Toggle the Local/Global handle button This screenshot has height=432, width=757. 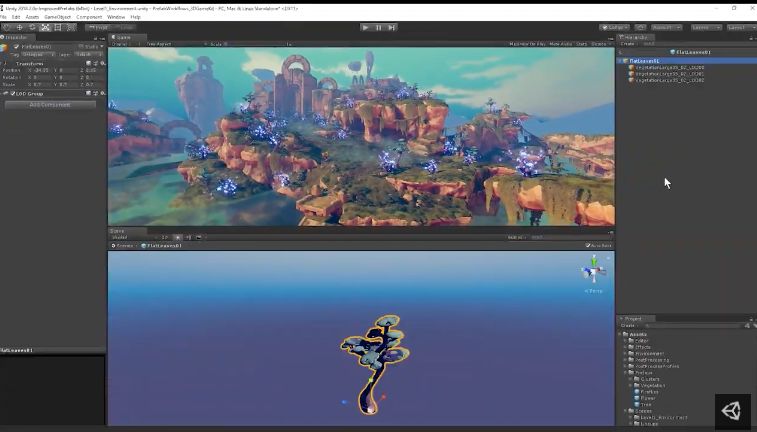(x=124, y=28)
